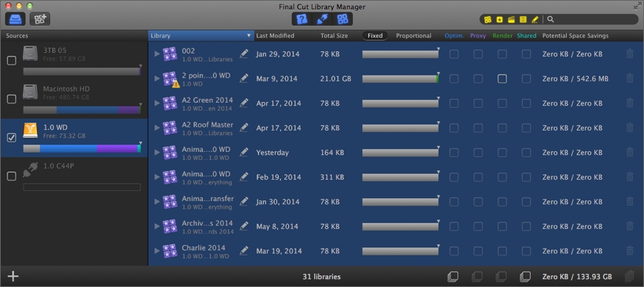Check Proxy box for A2 Green 2014

478,103
